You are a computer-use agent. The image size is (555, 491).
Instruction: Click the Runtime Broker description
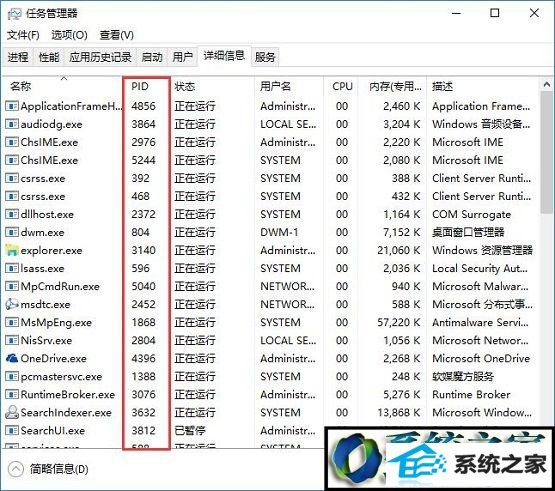tap(471, 394)
